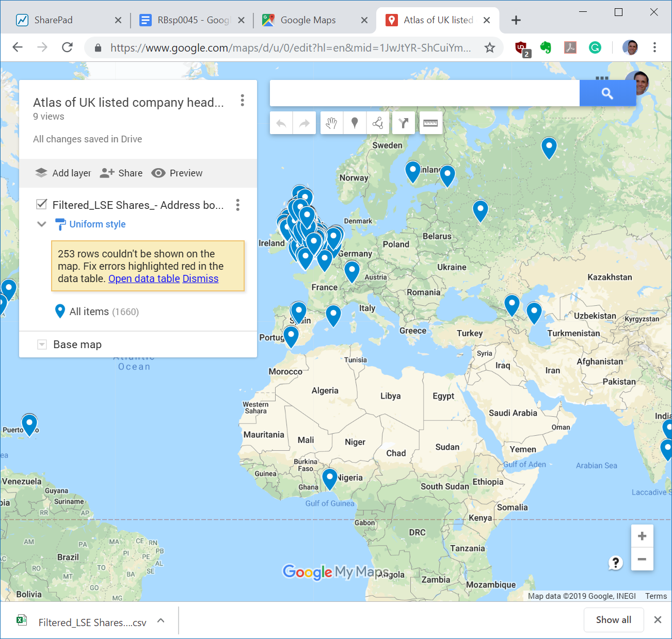Open the Grammarly extension icon
Image resolution: width=672 pixels, height=639 pixels.
pos(595,48)
